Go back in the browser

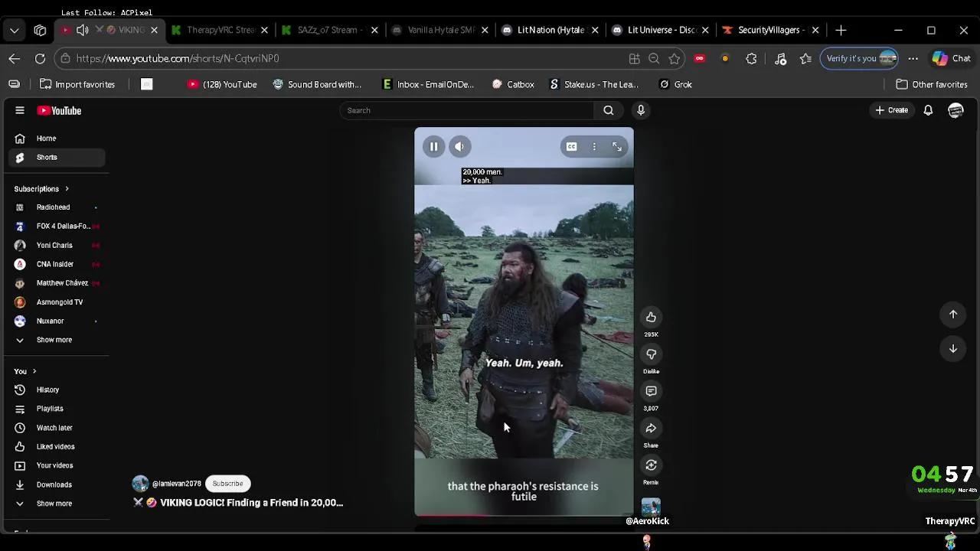point(15,58)
